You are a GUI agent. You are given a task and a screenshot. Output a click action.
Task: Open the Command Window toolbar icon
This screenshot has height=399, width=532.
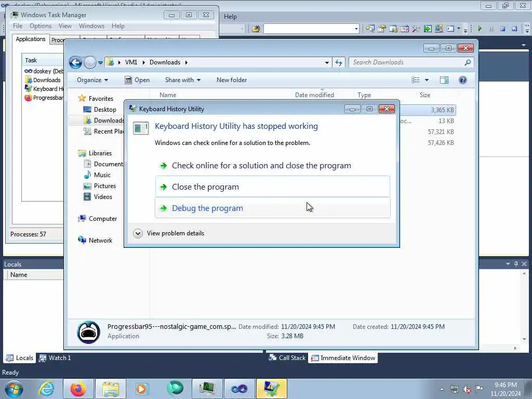point(450,29)
